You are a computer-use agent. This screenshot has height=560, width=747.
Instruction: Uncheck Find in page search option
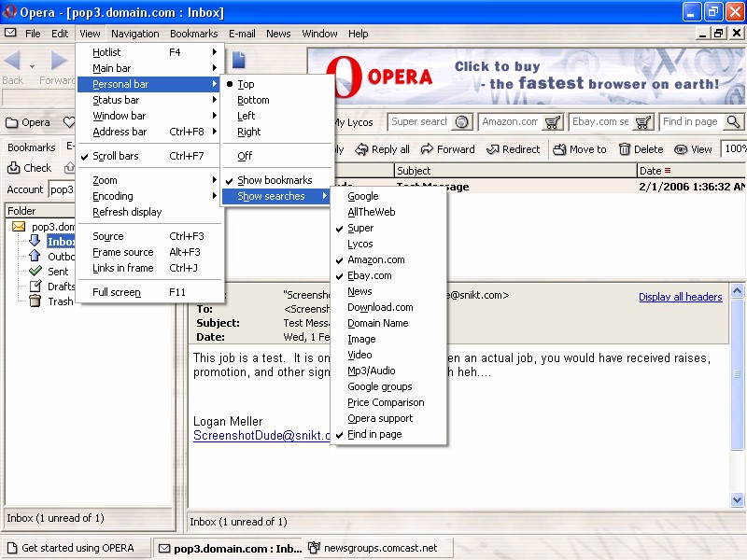[x=374, y=434]
